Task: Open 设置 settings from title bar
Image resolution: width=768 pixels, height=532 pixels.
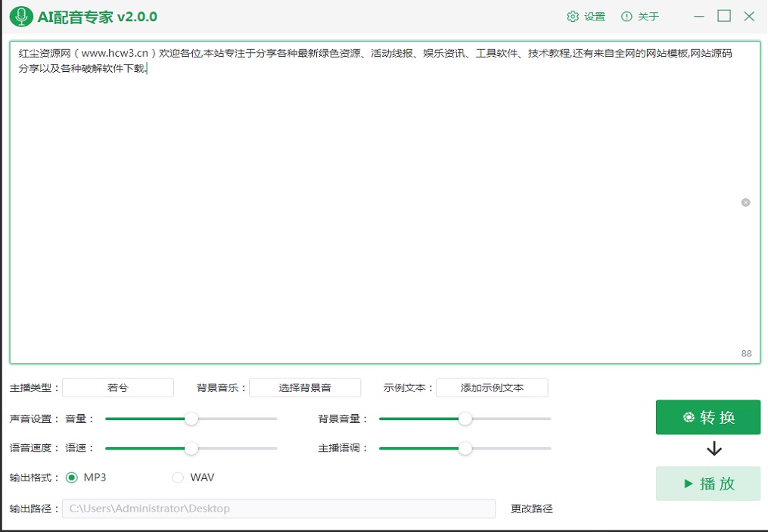Action: coord(586,17)
